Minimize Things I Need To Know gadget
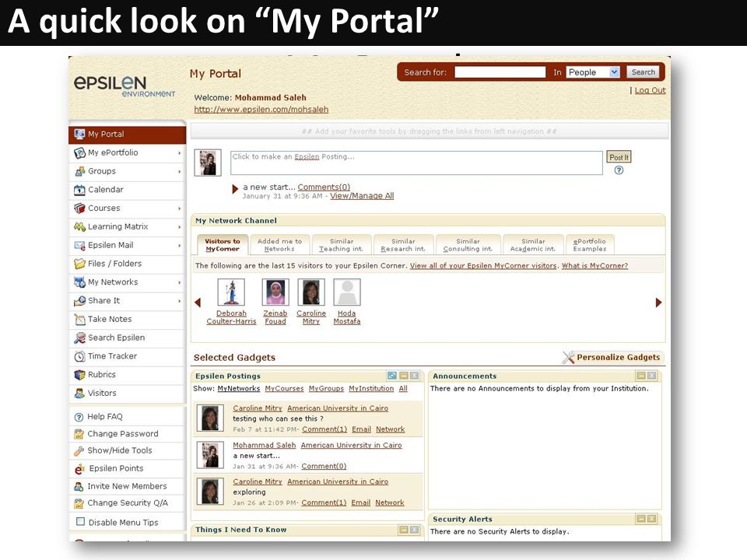 click(x=404, y=530)
